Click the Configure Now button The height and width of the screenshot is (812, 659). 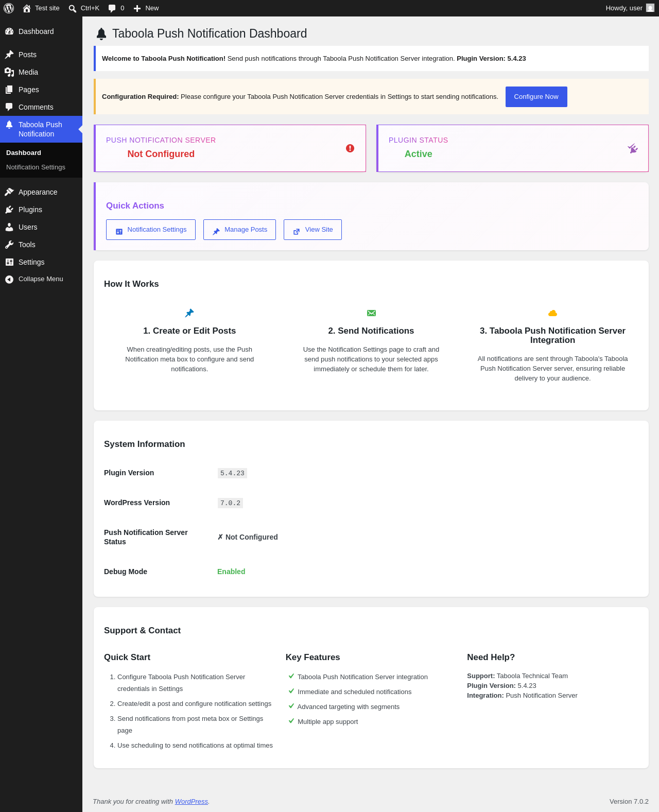pyautogui.click(x=536, y=97)
